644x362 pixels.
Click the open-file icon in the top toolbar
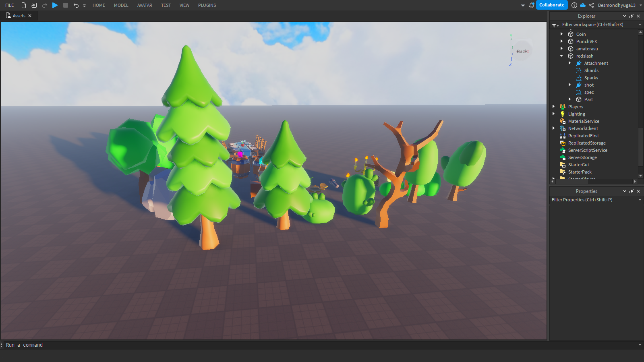pos(34,5)
